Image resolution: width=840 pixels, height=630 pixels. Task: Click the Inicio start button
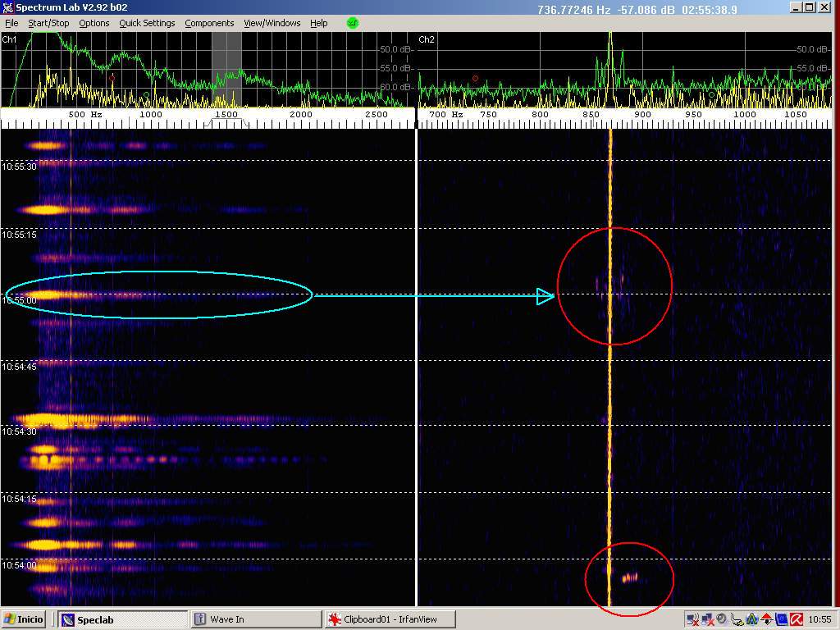(x=25, y=619)
